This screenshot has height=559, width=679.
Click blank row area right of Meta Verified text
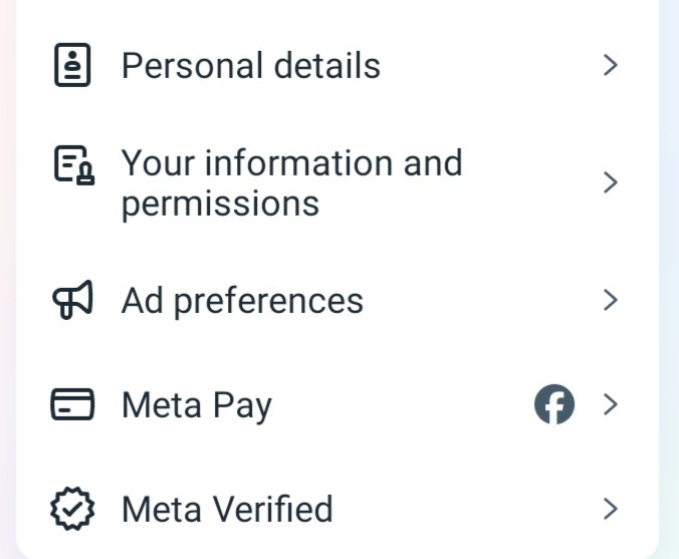coord(468,509)
